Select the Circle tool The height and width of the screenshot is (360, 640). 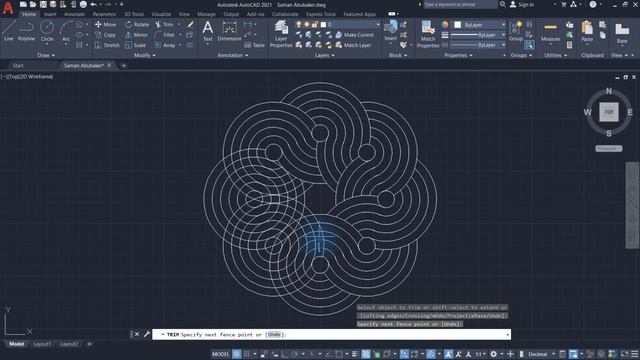coord(47,31)
